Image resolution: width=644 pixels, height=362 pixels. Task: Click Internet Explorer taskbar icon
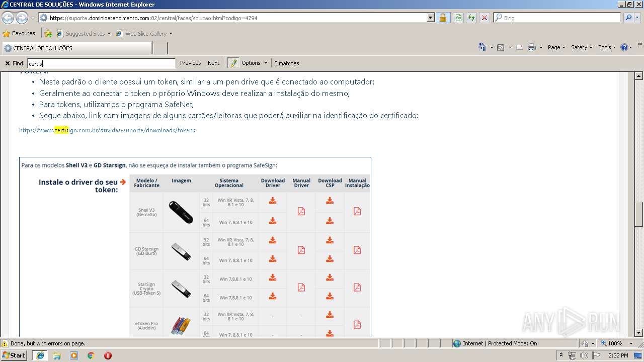(x=40, y=355)
